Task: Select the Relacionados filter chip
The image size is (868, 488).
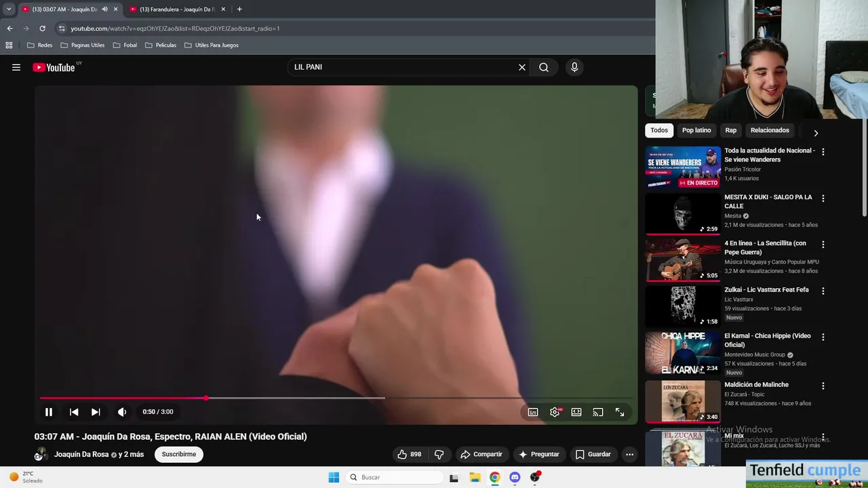Action: 770,130
